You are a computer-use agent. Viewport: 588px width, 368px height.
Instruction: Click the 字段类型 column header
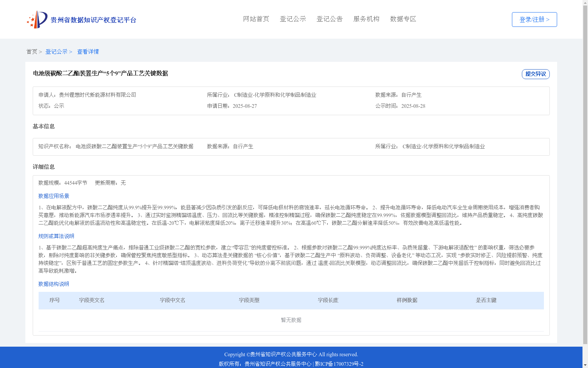click(x=249, y=300)
